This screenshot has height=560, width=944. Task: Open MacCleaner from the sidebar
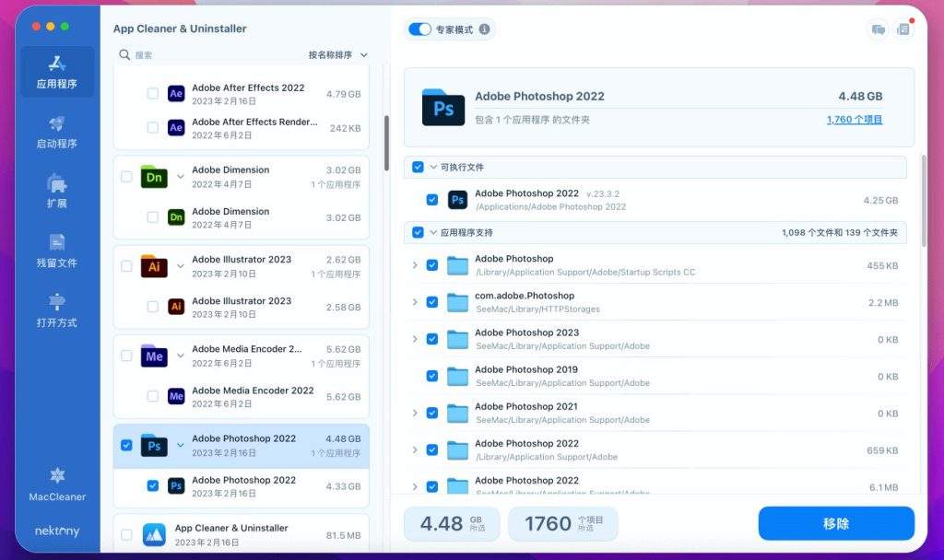[x=57, y=484]
